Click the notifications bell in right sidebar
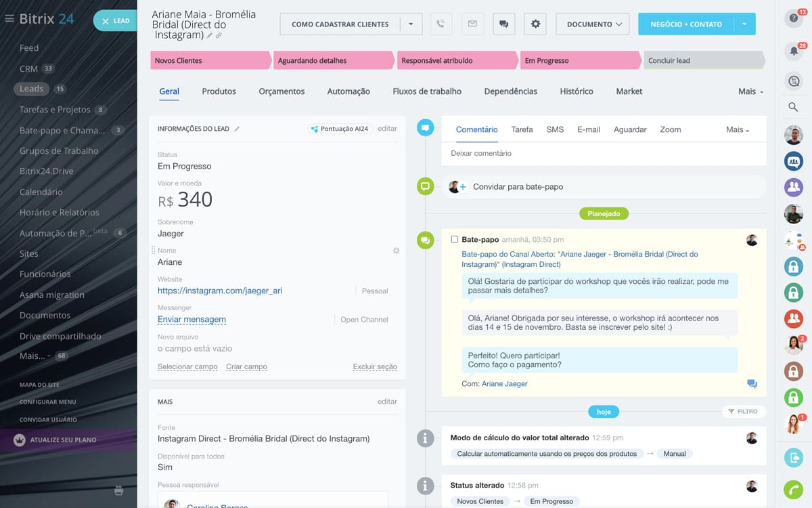Screen dimensions: 812x508 tap(793, 51)
